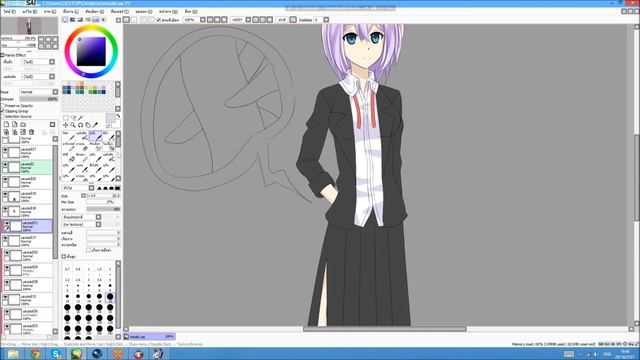Select the eyedropper color picker tool
The width and height of the screenshot is (640, 360).
tap(96, 125)
